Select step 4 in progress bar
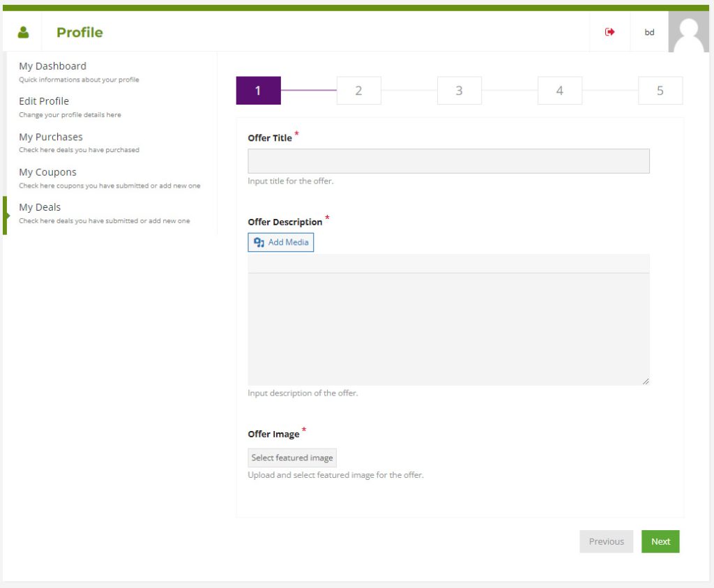This screenshot has height=588, width=714. coord(559,91)
